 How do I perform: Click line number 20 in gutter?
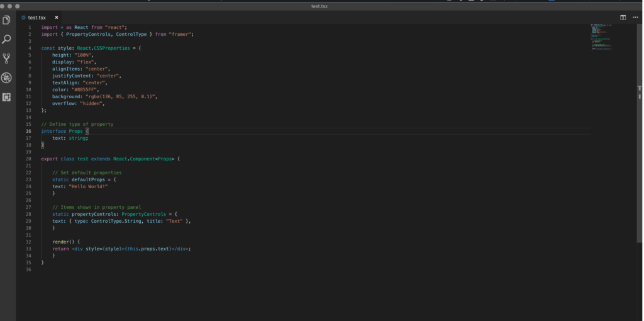[28, 159]
